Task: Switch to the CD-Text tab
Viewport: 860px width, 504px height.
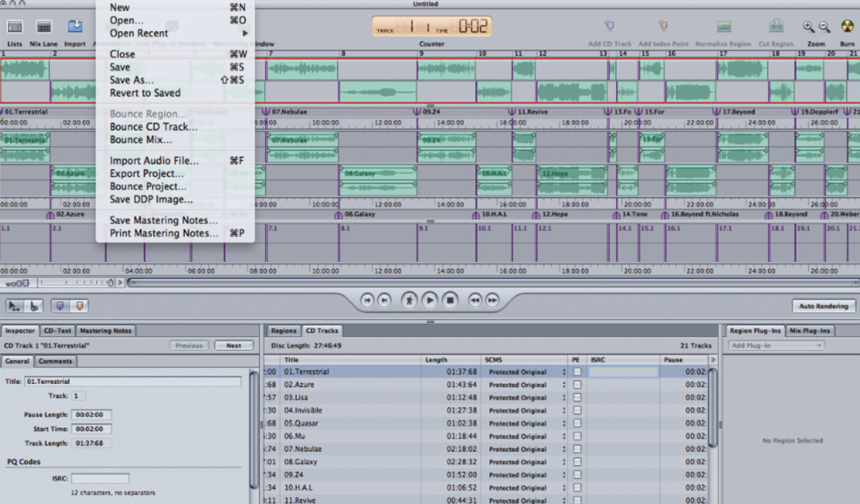Action: click(58, 330)
